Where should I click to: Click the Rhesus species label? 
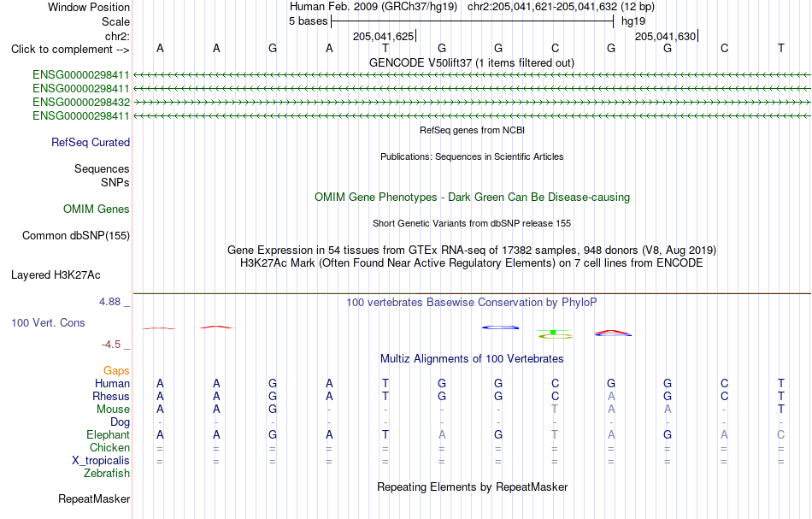coord(111,396)
